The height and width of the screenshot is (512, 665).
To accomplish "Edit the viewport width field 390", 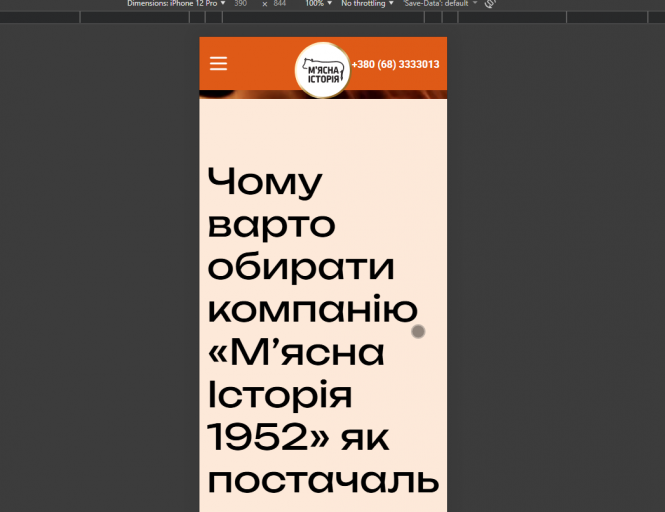I will [x=241, y=3].
